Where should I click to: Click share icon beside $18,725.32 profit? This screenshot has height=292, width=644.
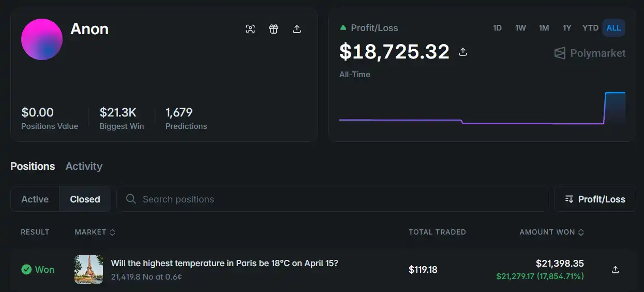pos(463,52)
